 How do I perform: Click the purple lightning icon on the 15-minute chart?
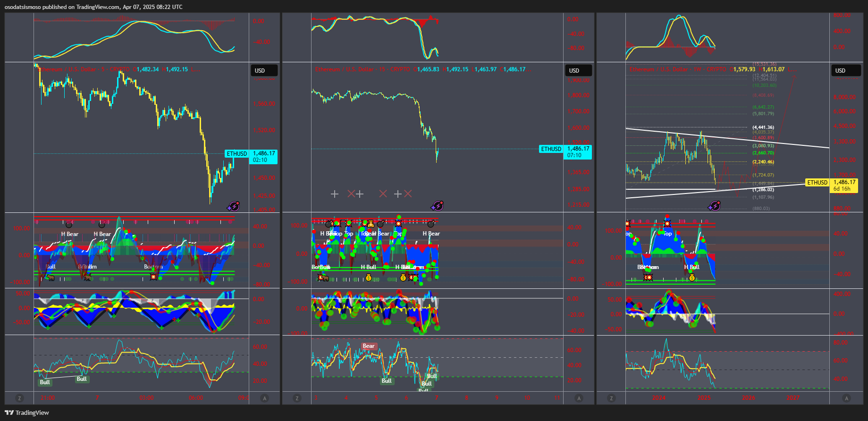point(438,206)
